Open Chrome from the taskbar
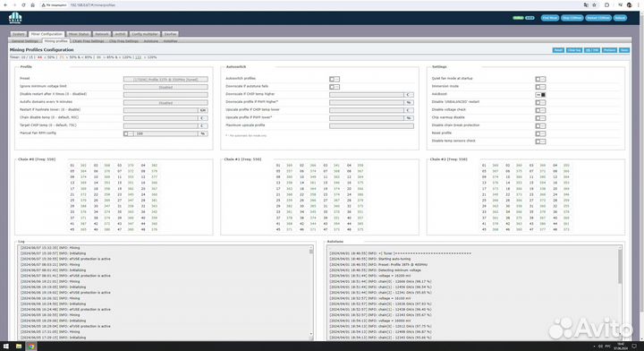The width and height of the screenshot is (644, 351). click(x=31, y=347)
